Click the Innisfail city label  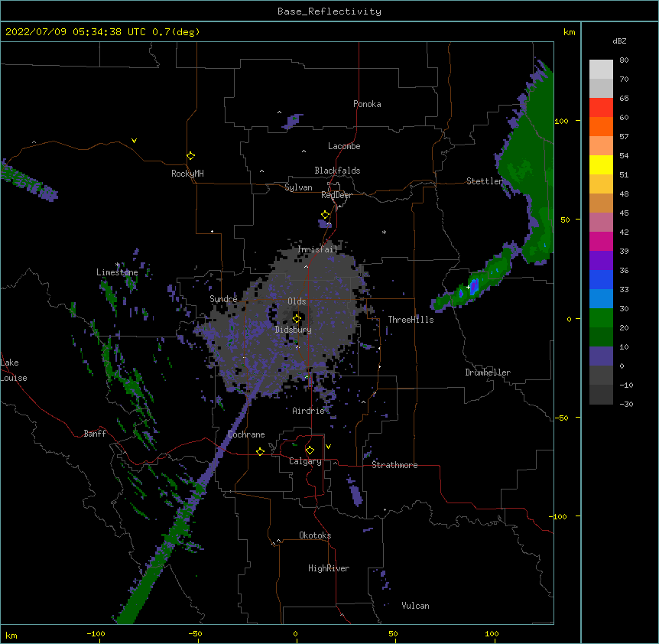click(317, 249)
